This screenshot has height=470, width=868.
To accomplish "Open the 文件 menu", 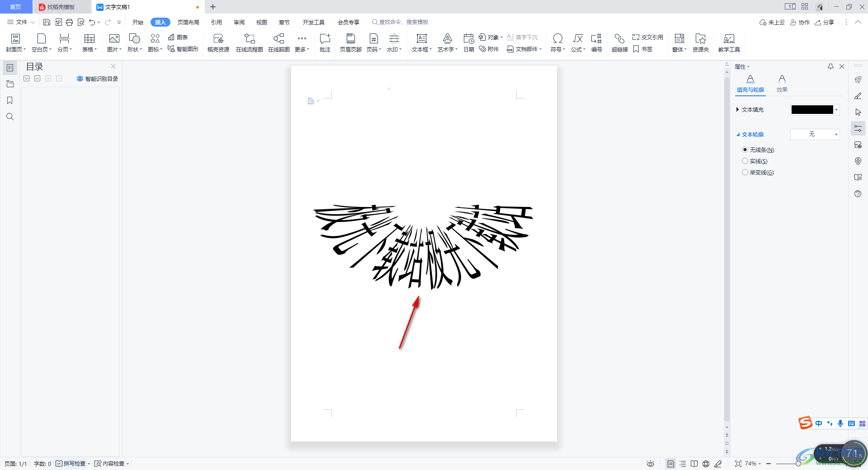I will tap(21, 22).
